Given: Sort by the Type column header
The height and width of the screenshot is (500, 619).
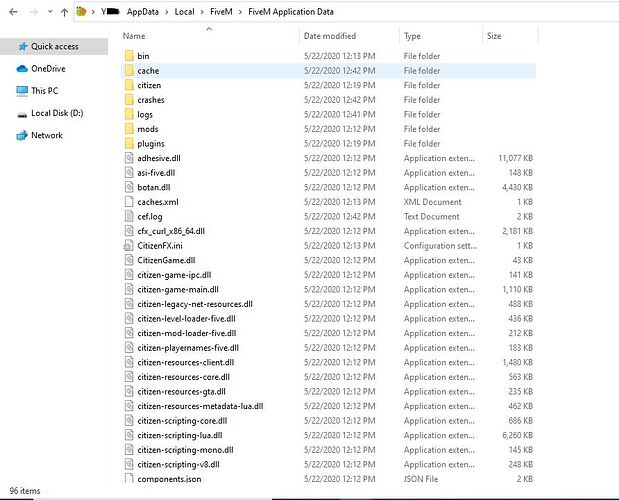Looking at the screenshot, I should click(x=412, y=36).
